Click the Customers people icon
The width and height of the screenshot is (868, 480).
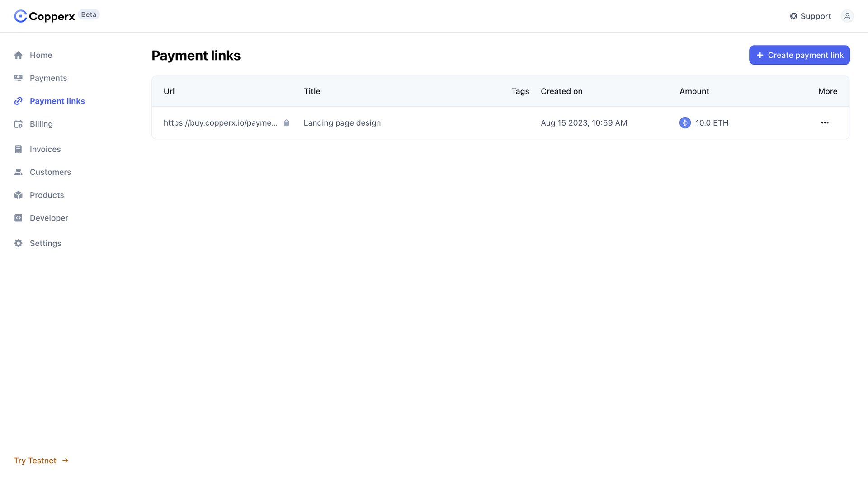19,172
